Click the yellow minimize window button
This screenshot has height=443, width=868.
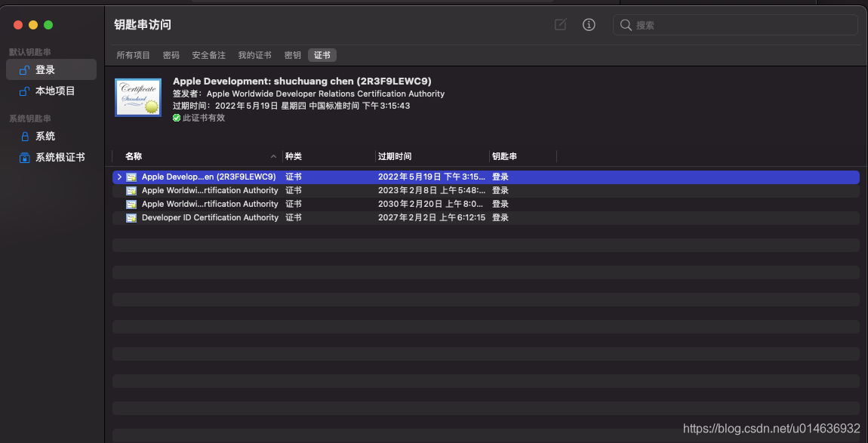33,25
